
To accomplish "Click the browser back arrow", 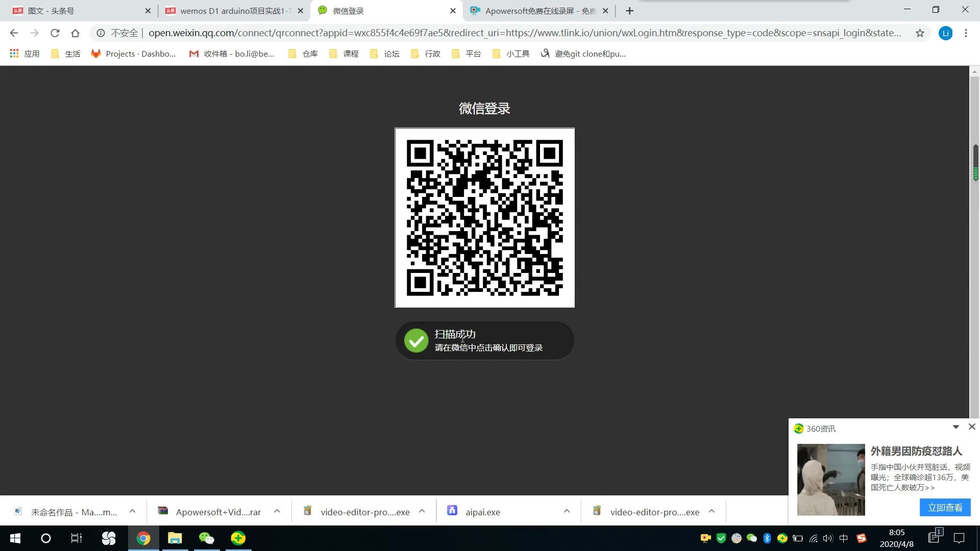I will pyautogui.click(x=14, y=33).
